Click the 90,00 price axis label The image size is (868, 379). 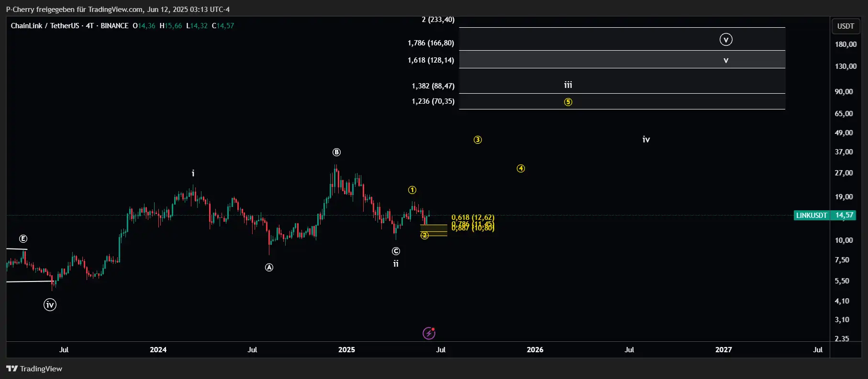[x=844, y=92]
